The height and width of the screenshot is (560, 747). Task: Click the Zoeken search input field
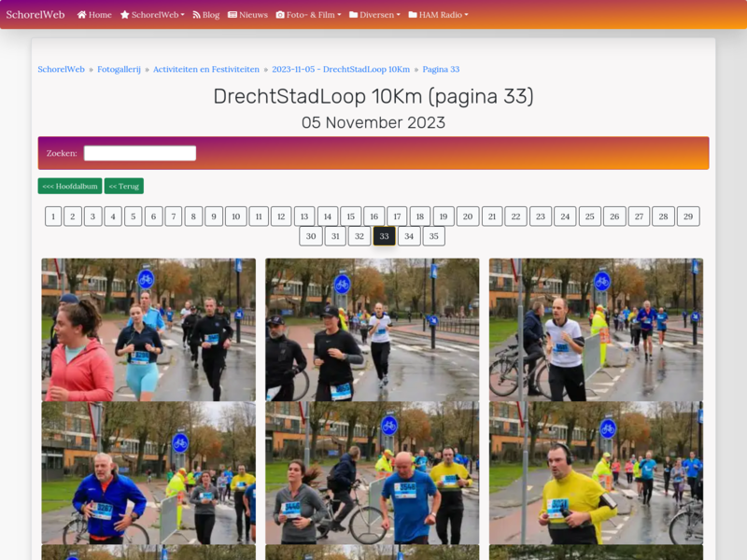(140, 153)
